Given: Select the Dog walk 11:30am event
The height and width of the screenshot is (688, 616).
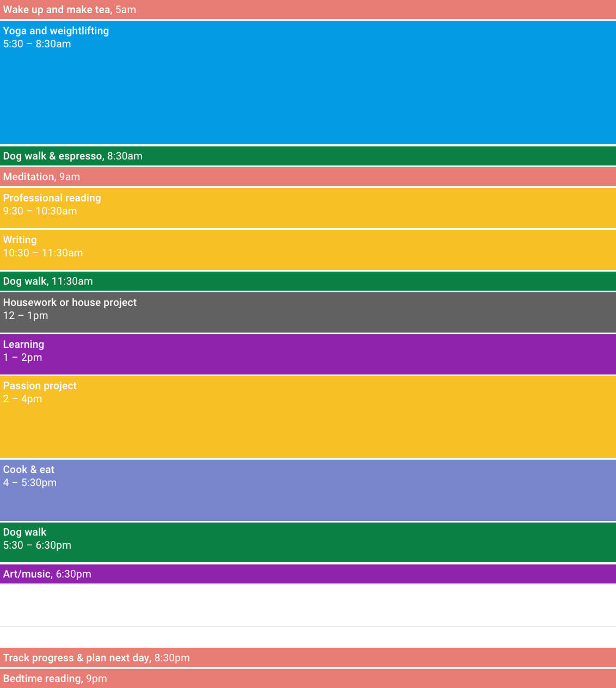Looking at the screenshot, I should click(308, 281).
